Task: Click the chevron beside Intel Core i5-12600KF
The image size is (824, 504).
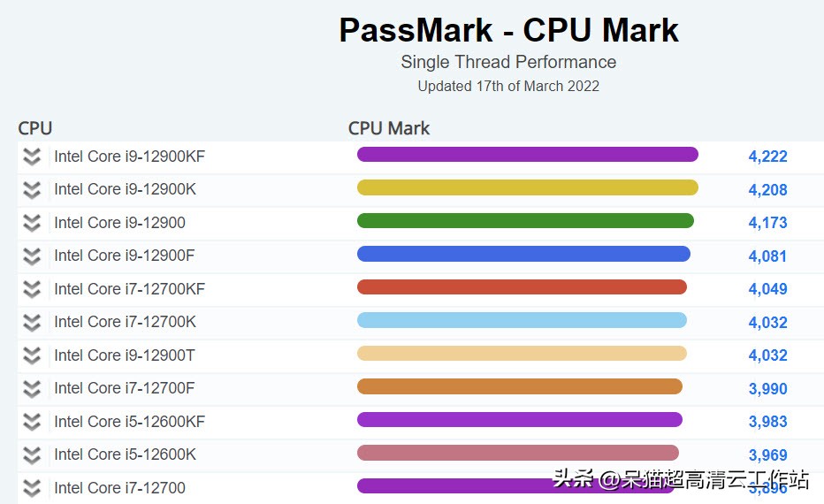Action: 32,422
